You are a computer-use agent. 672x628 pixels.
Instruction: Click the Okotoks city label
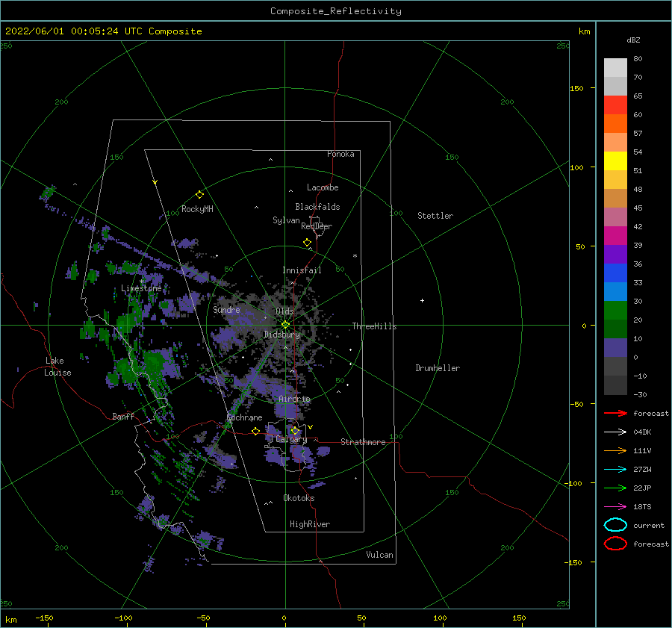pyautogui.click(x=299, y=498)
